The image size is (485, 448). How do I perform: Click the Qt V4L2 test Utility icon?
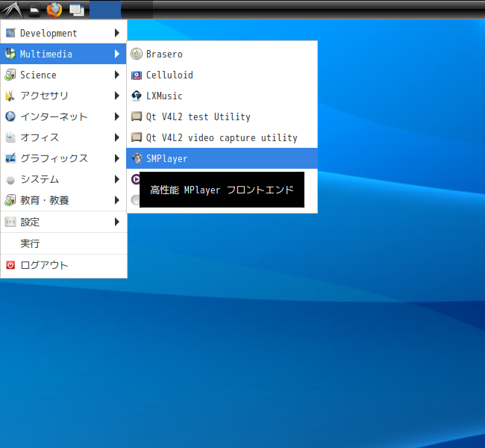click(x=137, y=116)
